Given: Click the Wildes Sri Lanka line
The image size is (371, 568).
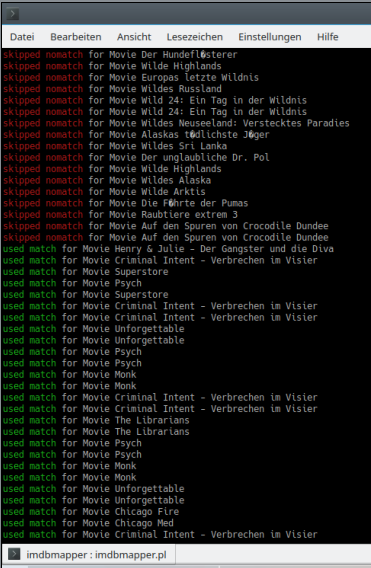Looking at the screenshot, I should tap(115, 146).
